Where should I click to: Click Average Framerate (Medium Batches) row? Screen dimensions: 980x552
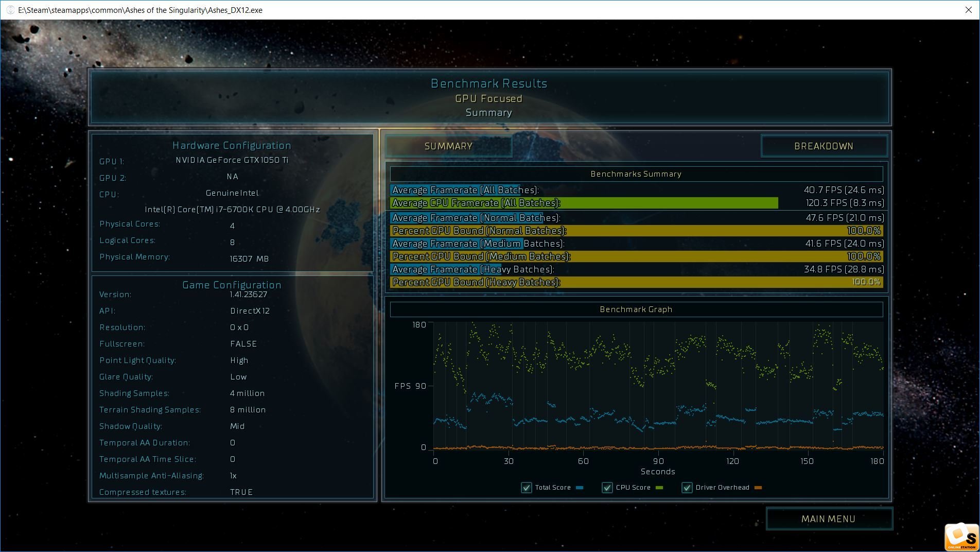pyautogui.click(x=637, y=244)
